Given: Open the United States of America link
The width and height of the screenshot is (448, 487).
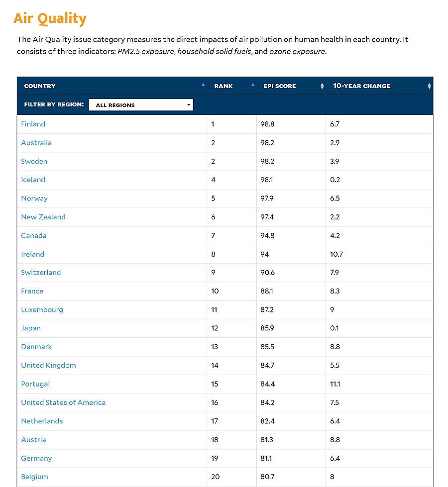Looking at the screenshot, I should click(x=63, y=402).
